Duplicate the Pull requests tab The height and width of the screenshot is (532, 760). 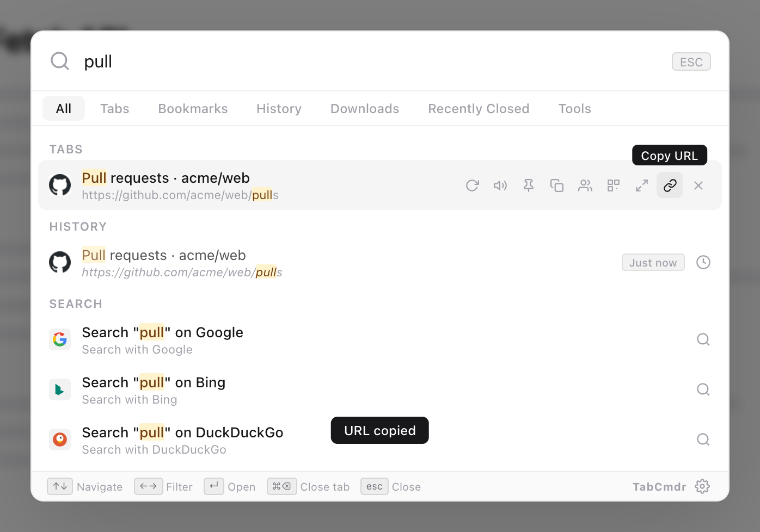coord(557,185)
